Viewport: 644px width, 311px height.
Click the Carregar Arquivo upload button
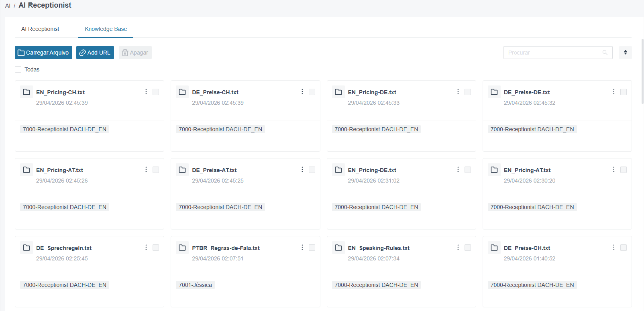point(43,53)
